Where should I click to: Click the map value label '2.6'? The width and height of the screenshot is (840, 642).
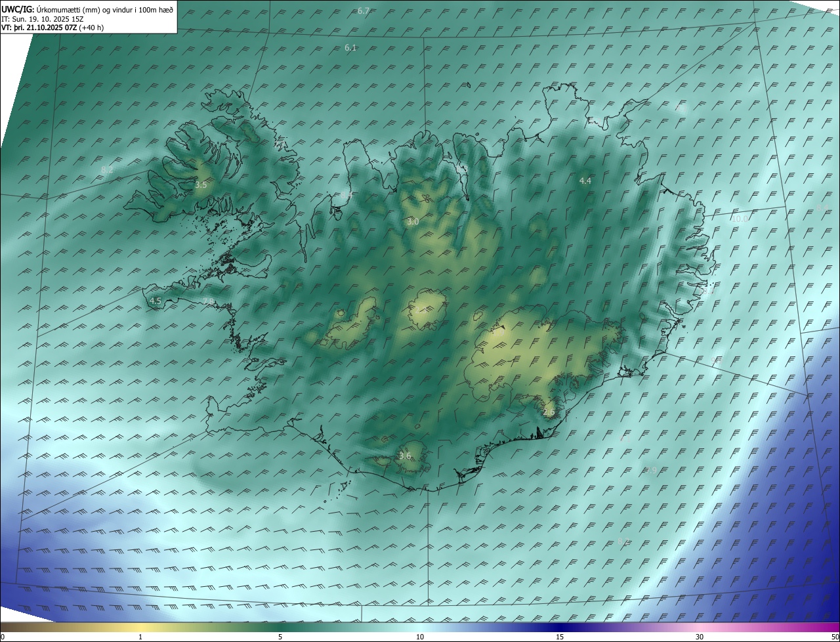point(549,412)
